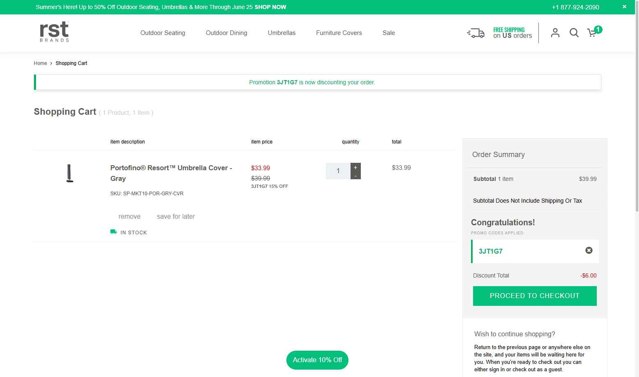Screen dimensions: 639x377
Task: Click the Congratulations! heading
Action: (503, 223)
